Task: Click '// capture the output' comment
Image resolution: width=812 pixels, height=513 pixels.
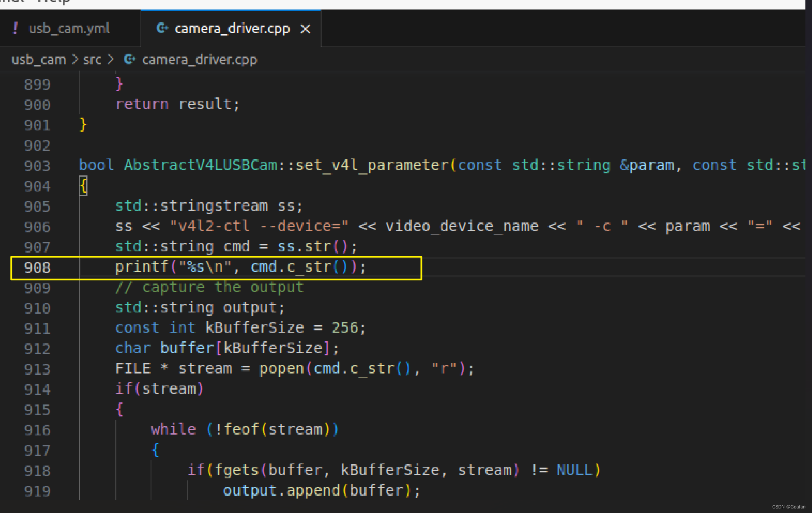Action: [x=210, y=287]
